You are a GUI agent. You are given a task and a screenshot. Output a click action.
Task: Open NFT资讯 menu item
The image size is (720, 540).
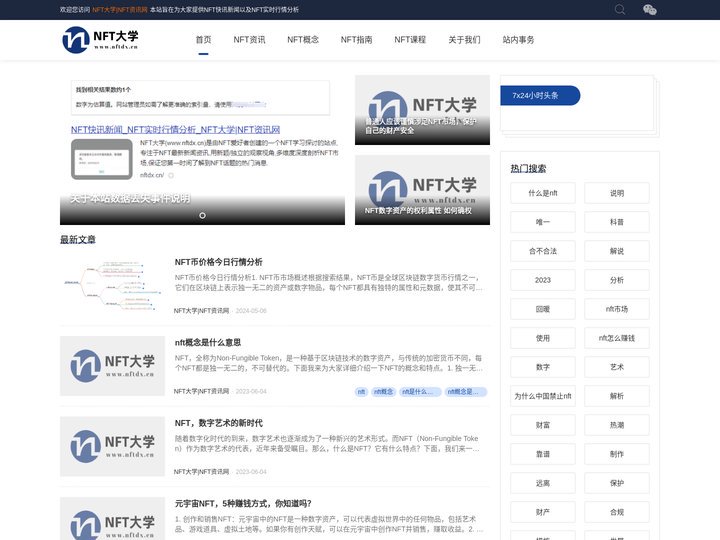[x=249, y=40]
